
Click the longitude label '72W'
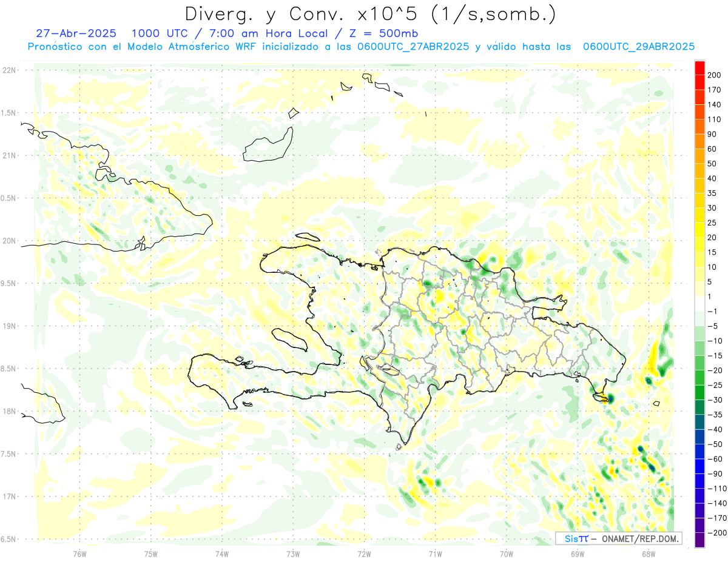click(364, 554)
